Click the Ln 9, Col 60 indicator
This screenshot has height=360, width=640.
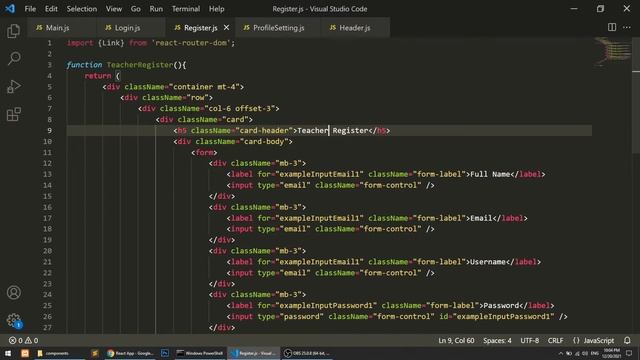pyautogui.click(x=456, y=340)
